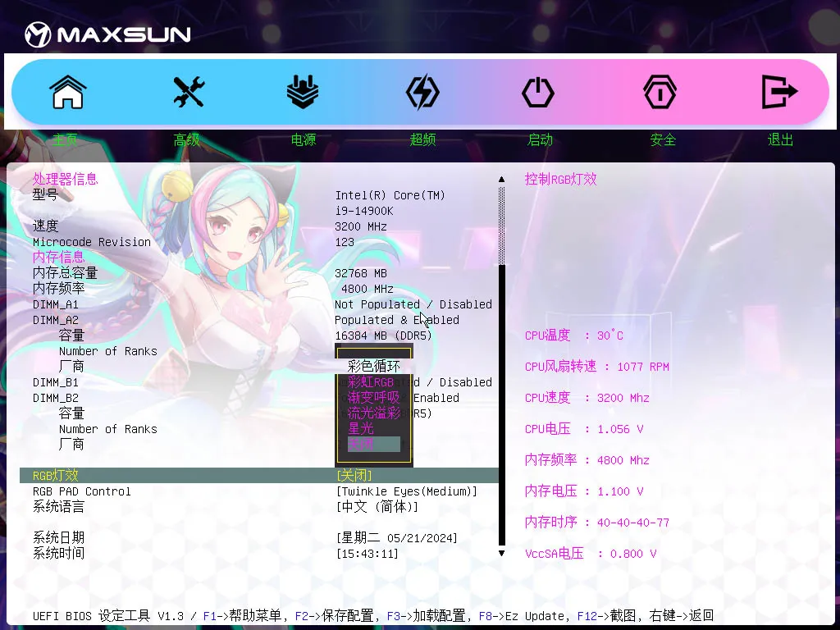Edit system time field 15:43:11
840x630 pixels.
coord(367,554)
